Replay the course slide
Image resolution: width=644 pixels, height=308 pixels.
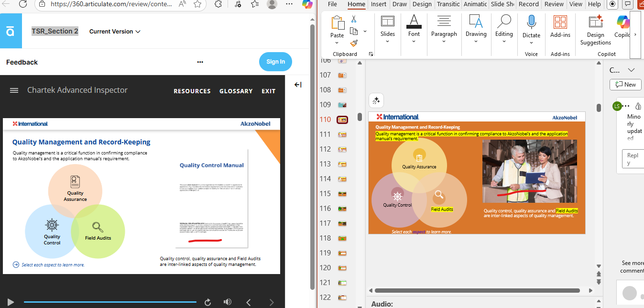(x=207, y=302)
